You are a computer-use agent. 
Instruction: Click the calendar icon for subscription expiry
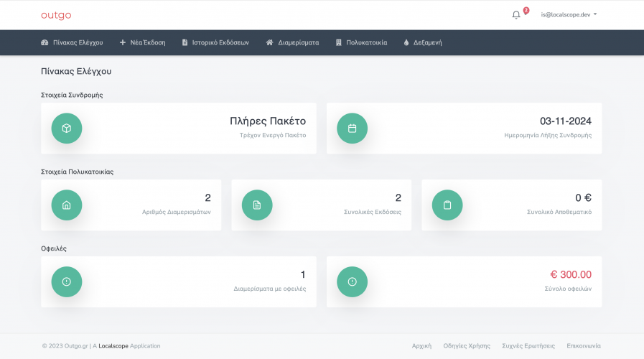click(x=352, y=128)
